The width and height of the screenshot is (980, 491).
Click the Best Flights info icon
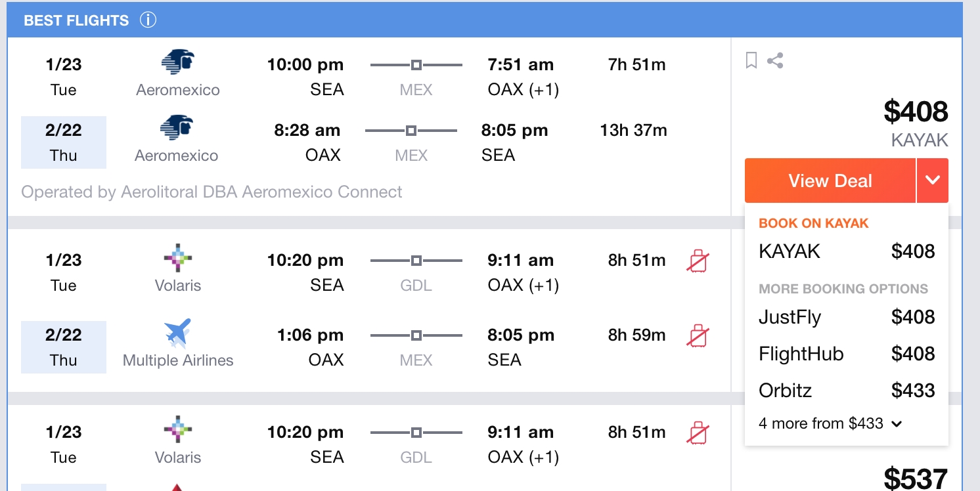point(148,20)
